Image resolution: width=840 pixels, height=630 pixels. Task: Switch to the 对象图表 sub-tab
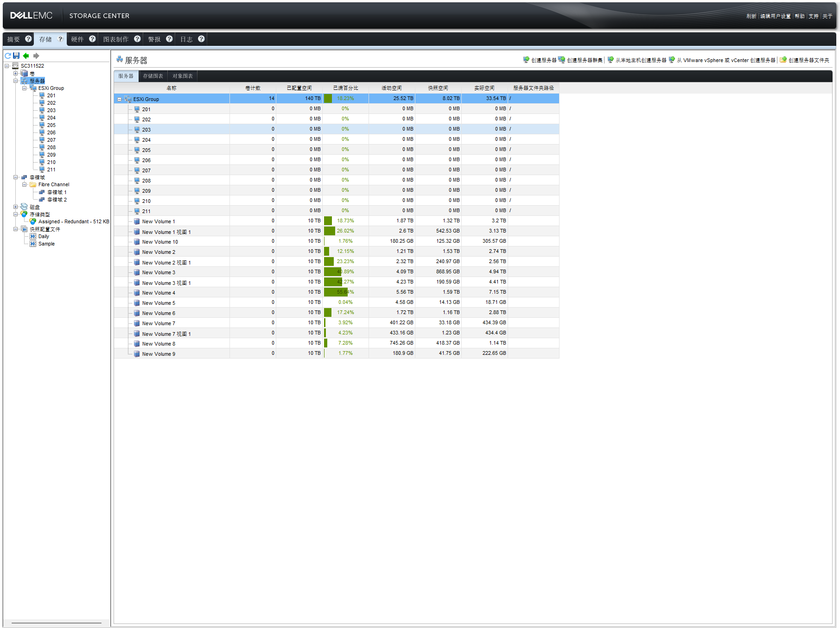pyautogui.click(x=183, y=76)
